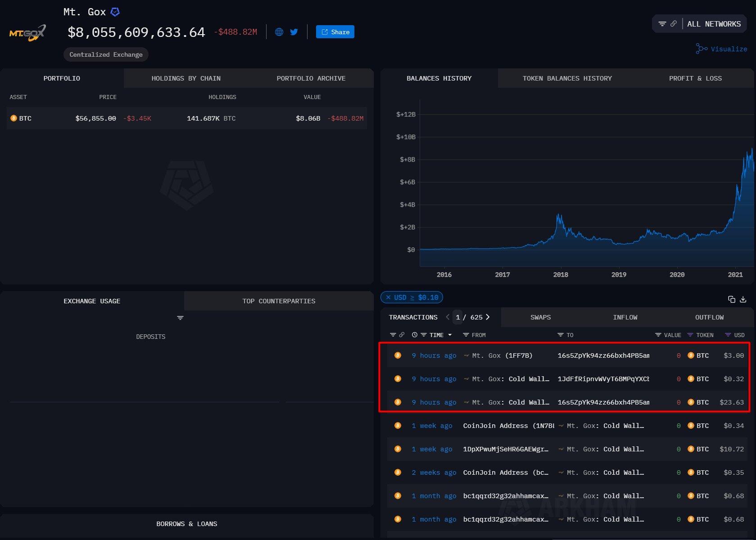This screenshot has width=756, height=540.
Task: Click the 2 weeks ago timestamp
Action: click(434, 472)
